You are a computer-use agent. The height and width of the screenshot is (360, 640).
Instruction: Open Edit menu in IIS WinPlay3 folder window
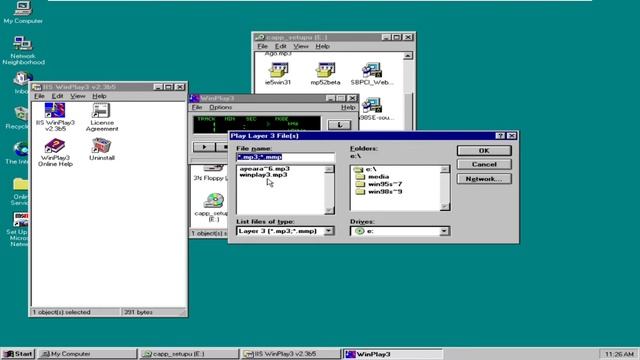57,96
